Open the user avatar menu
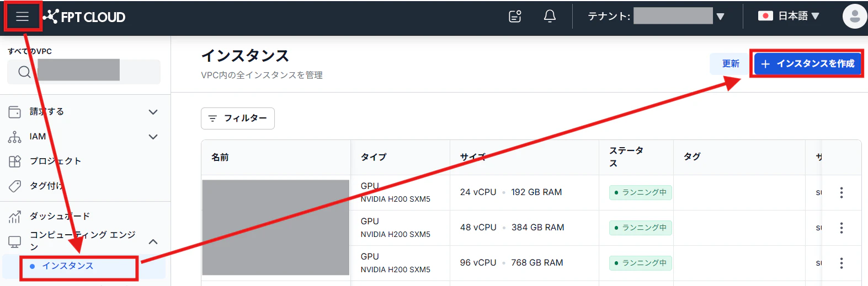Viewport: 868px width, 286px height. [x=854, y=16]
